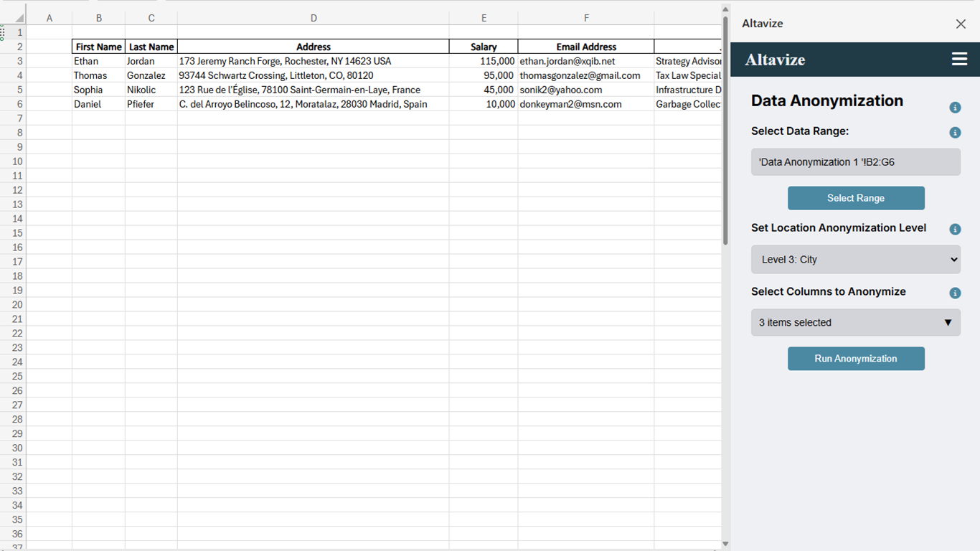Show info for Data Anonymization heading
This screenshot has height=551, width=980.
[x=955, y=108]
